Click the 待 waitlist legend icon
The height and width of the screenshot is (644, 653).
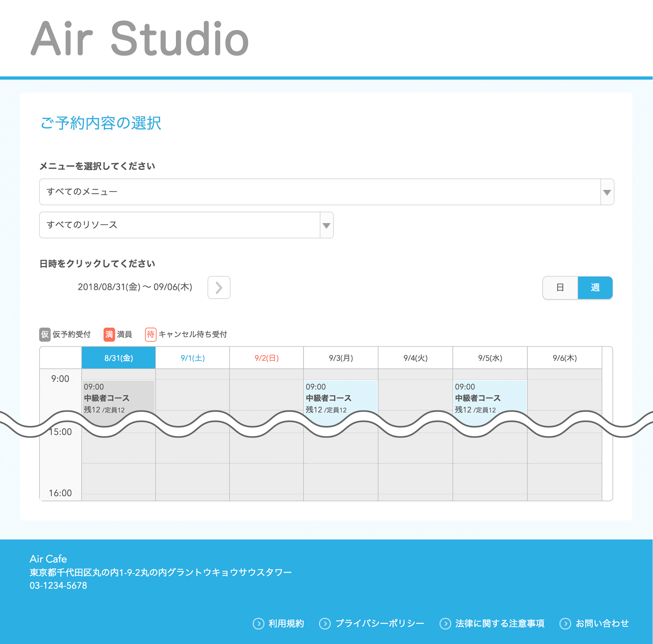[x=151, y=335]
